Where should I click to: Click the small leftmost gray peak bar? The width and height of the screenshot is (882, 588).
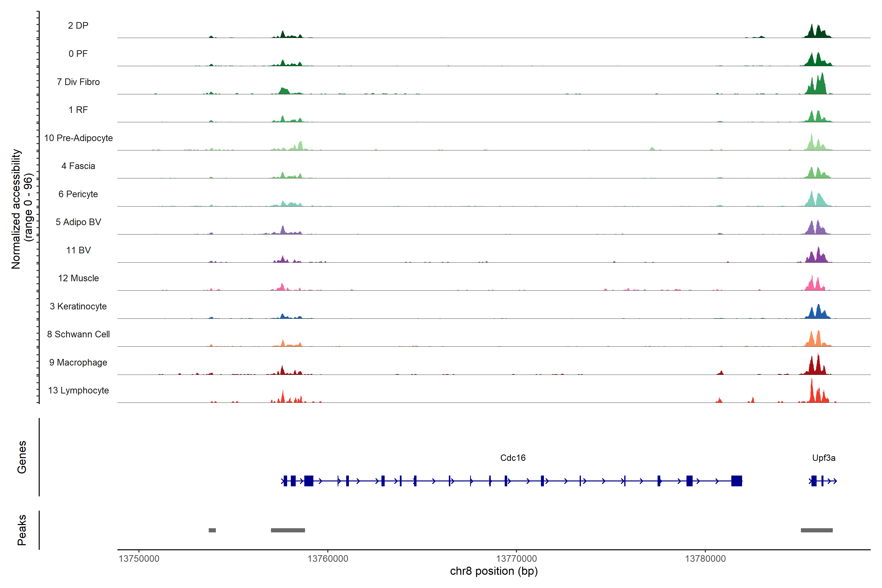pos(212,530)
